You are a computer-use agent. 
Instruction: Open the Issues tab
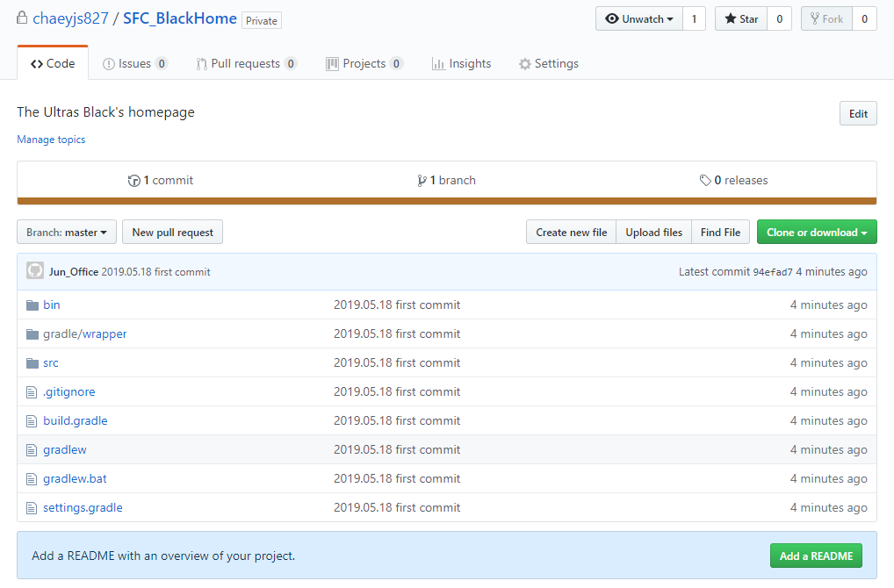[135, 64]
